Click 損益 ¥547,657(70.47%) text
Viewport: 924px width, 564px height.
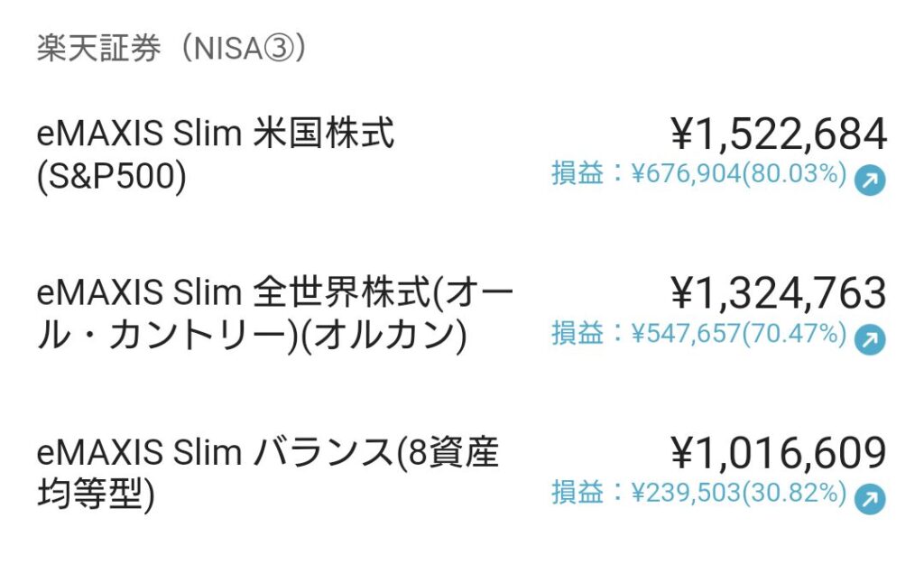click(x=699, y=334)
